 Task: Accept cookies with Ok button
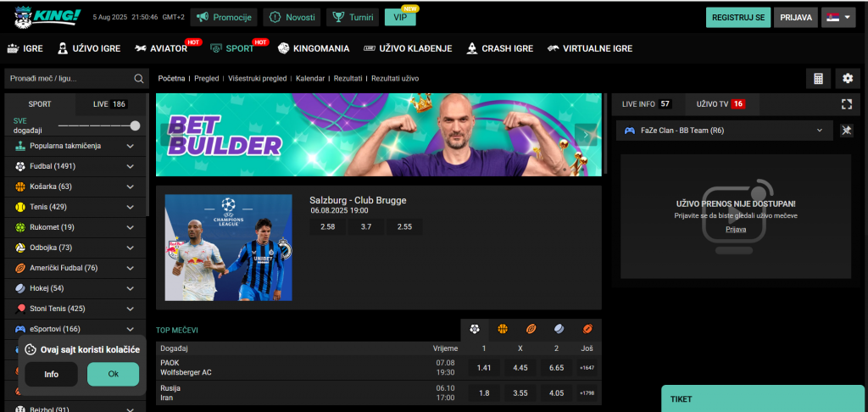click(x=114, y=374)
